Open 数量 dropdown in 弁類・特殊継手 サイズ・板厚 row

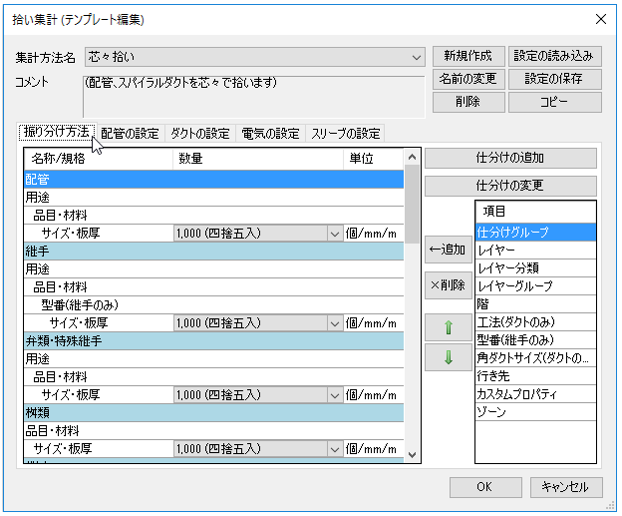point(258,395)
